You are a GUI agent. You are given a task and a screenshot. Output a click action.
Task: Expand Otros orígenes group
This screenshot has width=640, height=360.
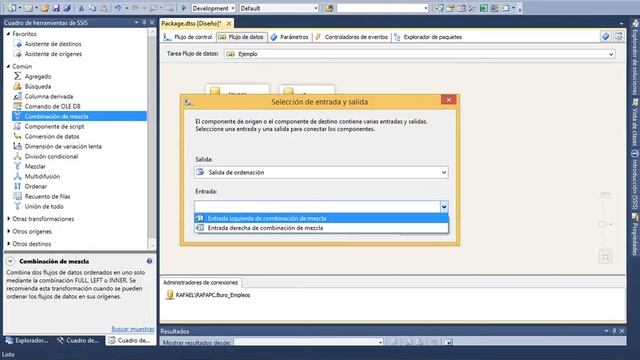[9, 231]
